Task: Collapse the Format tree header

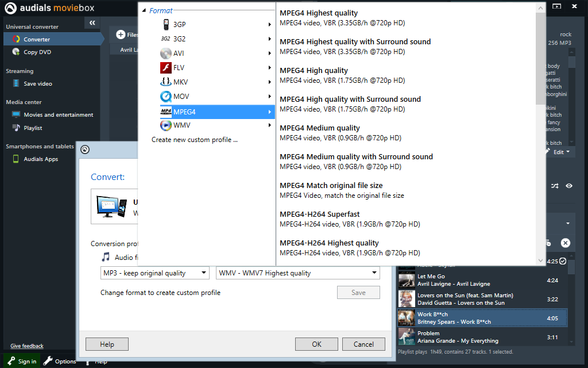Action: click(144, 11)
